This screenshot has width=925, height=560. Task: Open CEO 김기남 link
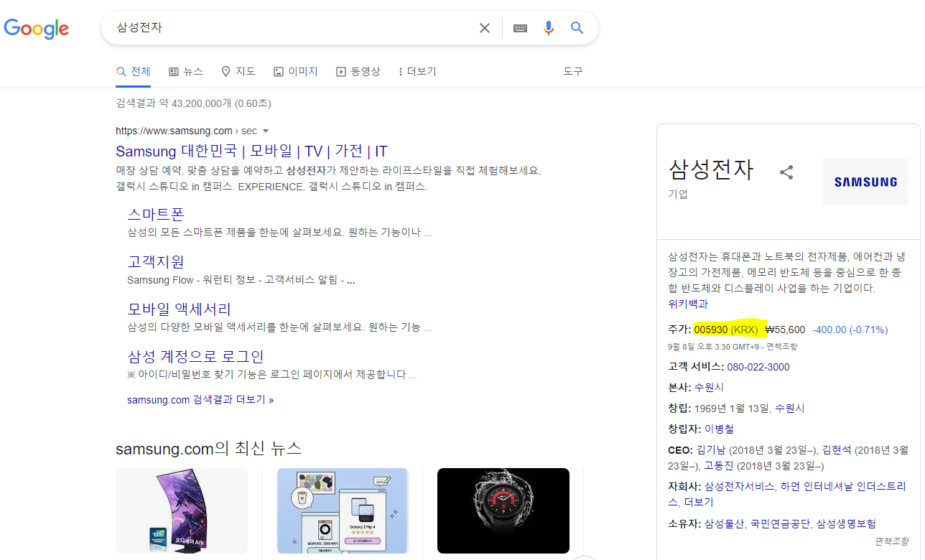712,450
